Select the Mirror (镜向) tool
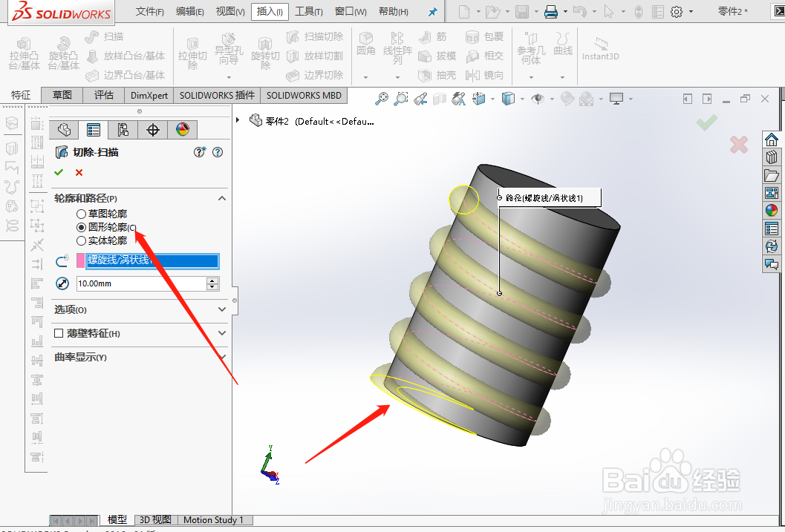Image resolution: width=785 pixels, height=532 pixels. pyautogui.click(x=485, y=75)
